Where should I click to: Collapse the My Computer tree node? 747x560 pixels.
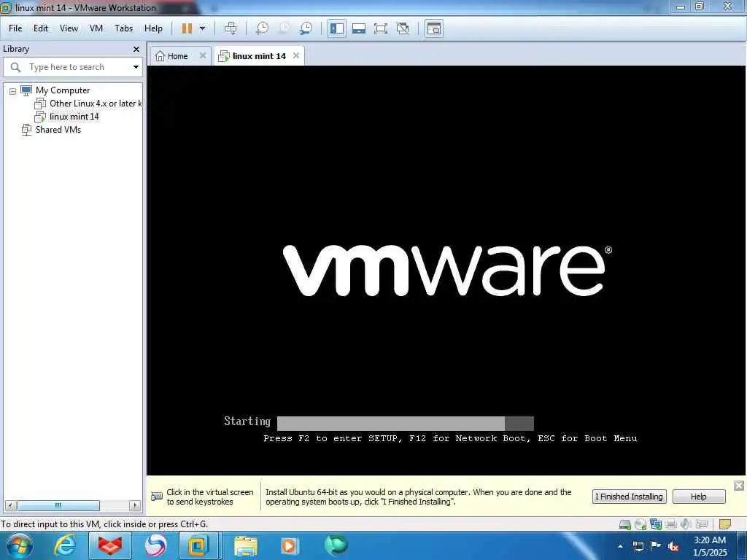(x=13, y=91)
